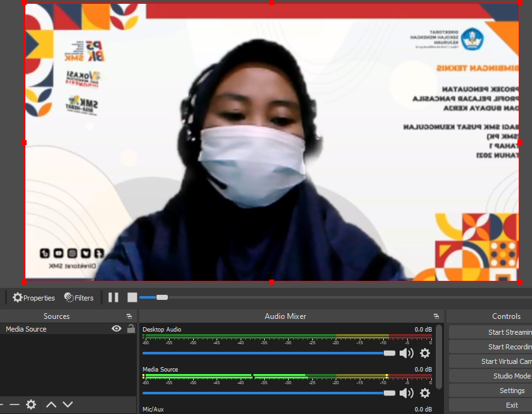Click the Exit button in Controls
This screenshot has width=532, height=414.
click(491, 405)
